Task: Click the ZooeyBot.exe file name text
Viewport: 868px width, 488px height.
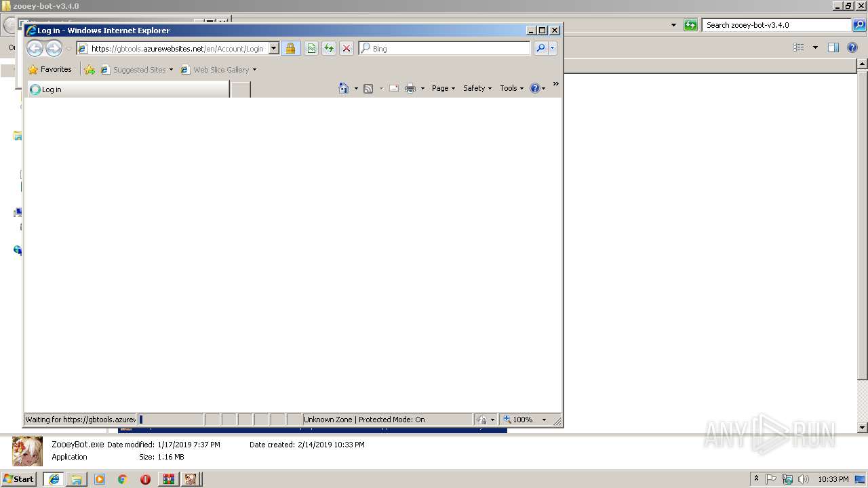Action: pyautogui.click(x=78, y=445)
